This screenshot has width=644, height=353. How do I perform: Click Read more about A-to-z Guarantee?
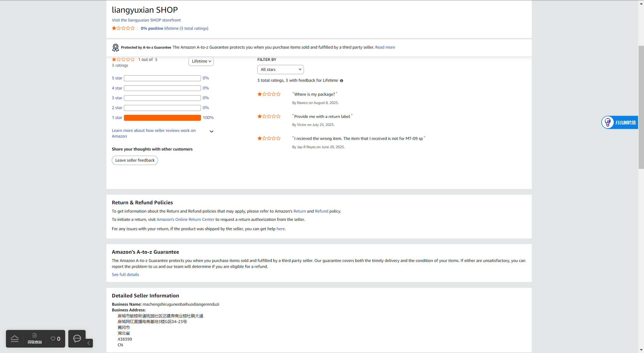point(385,47)
